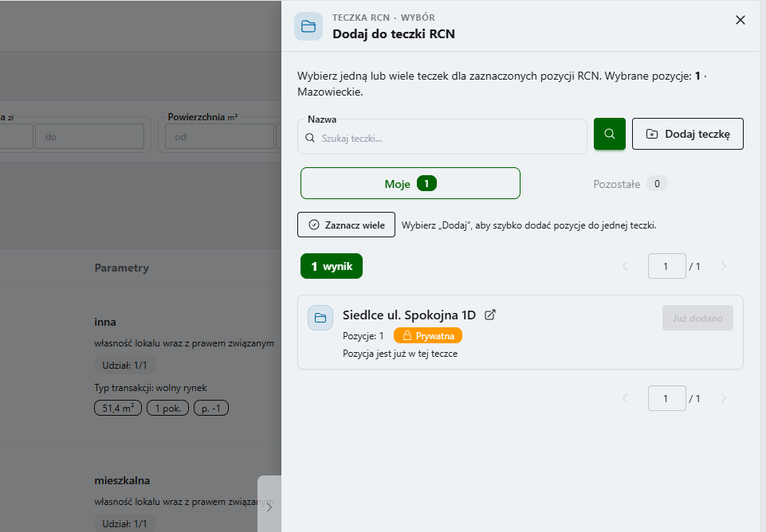Image resolution: width=766 pixels, height=532 pixels.
Task: Go to next page in top pagination
Action: point(724,266)
